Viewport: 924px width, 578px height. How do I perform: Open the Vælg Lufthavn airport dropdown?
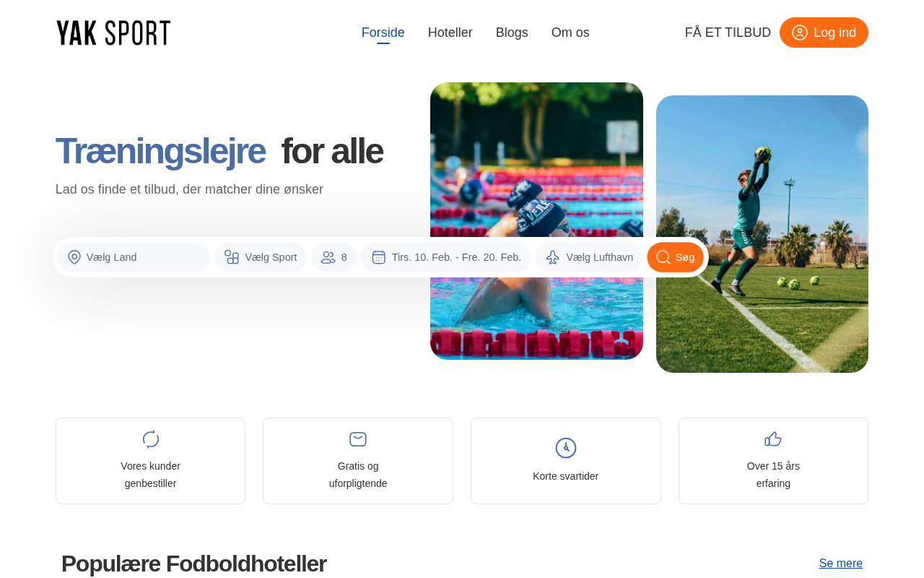pyautogui.click(x=589, y=257)
